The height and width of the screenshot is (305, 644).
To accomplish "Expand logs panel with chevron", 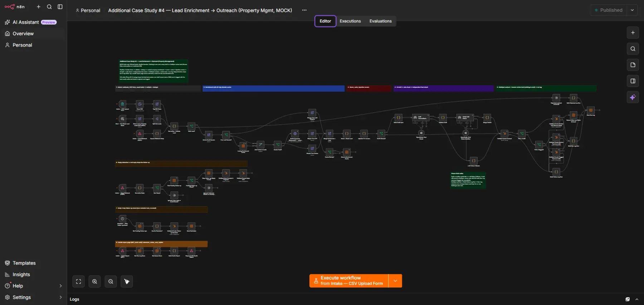I will [x=637, y=299].
